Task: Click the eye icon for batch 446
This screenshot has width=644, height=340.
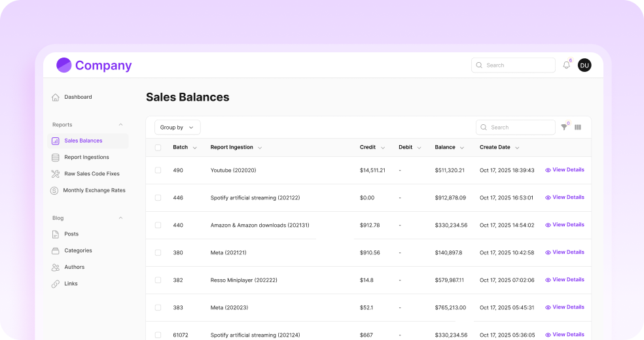Action: tap(548, 197)
